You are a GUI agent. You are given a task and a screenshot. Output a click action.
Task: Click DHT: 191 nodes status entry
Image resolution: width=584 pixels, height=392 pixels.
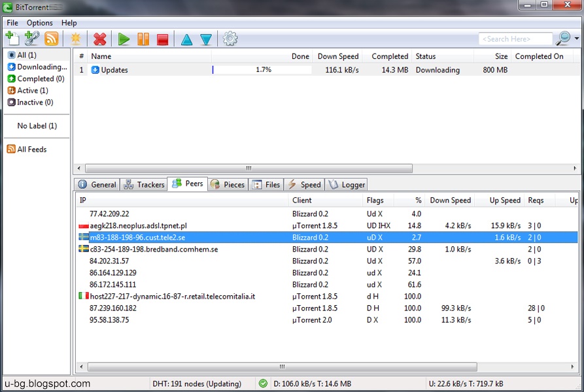coord(197,384)
